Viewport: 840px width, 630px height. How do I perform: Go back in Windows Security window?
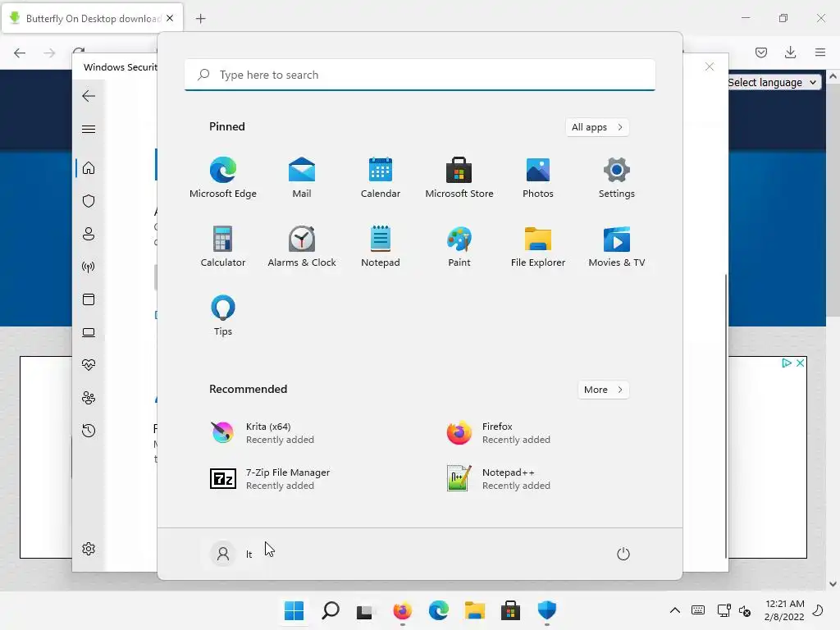pos(89,96)
